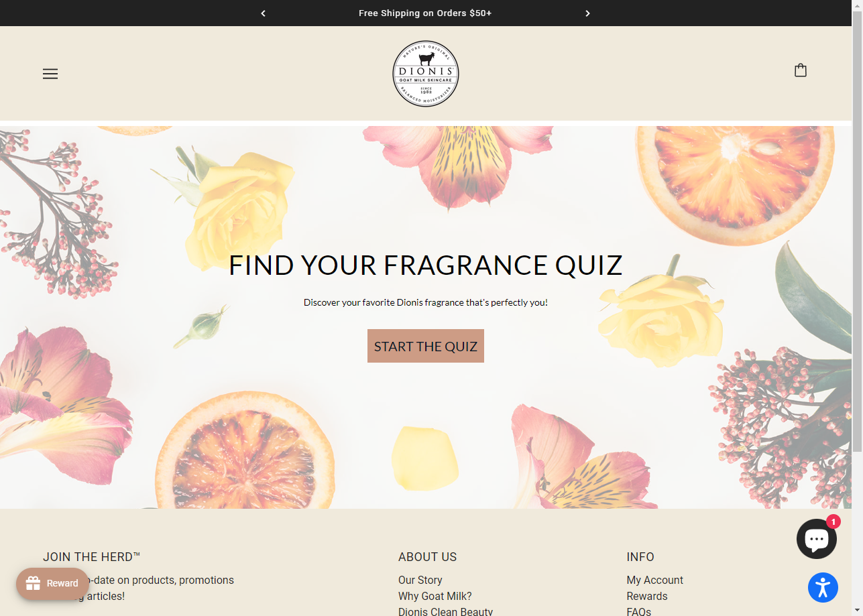Click the About Us footer heading
Screen dimensions: 863x616
pyautogui.click(x=427, y=557)
